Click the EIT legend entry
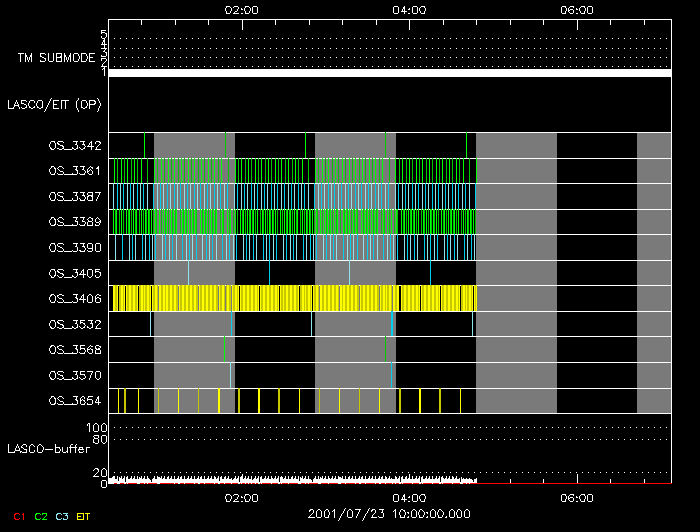The height and width of the screenshot is (532, 700). pyautogui.click(x=84, y=516)
